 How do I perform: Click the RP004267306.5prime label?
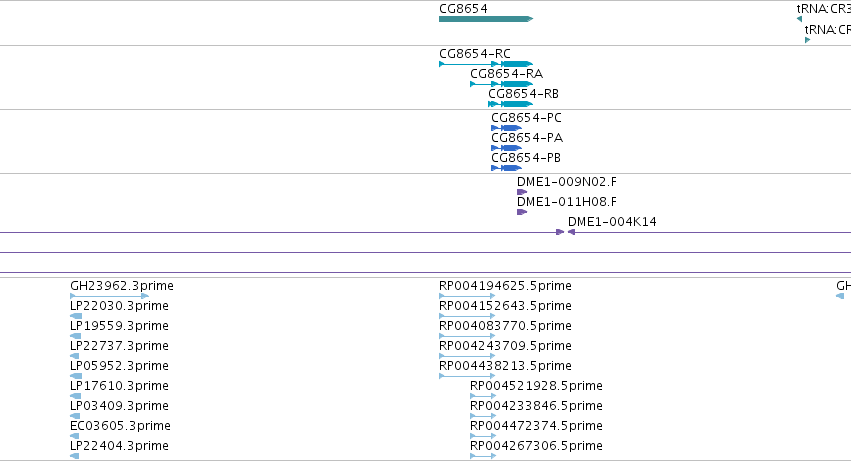[536, 446]
